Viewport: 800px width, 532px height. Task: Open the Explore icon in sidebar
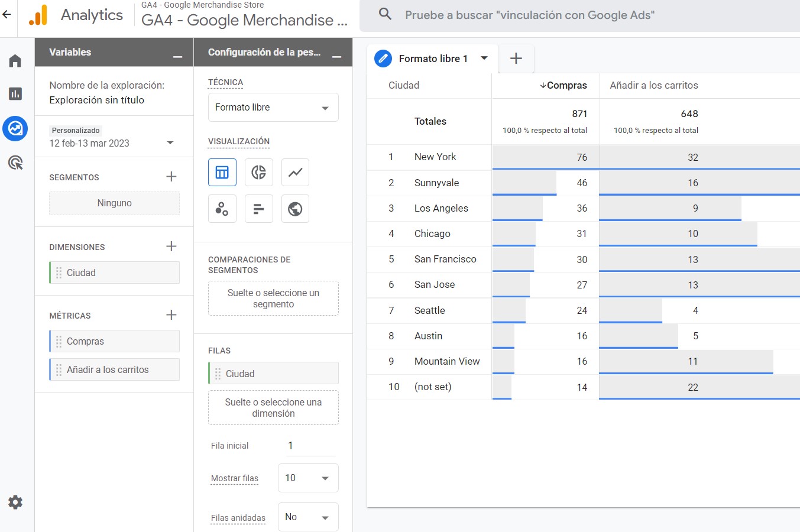click(x=15, y=128)
